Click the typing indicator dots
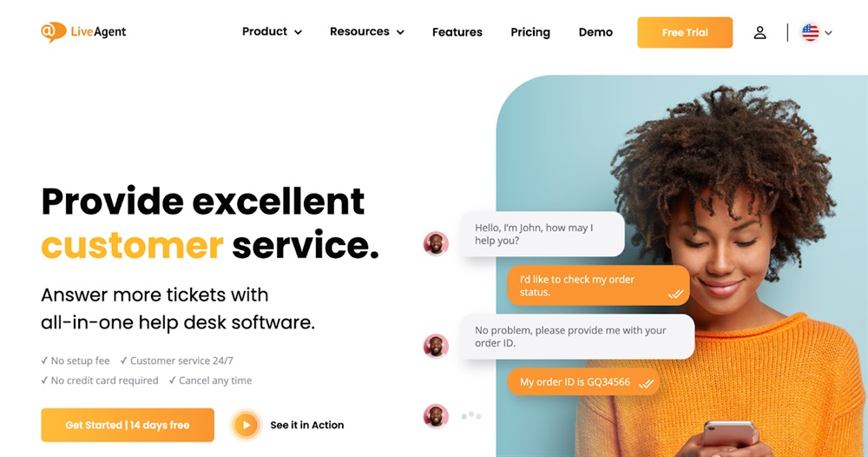The image size is (868, 457). pos(471,415)
